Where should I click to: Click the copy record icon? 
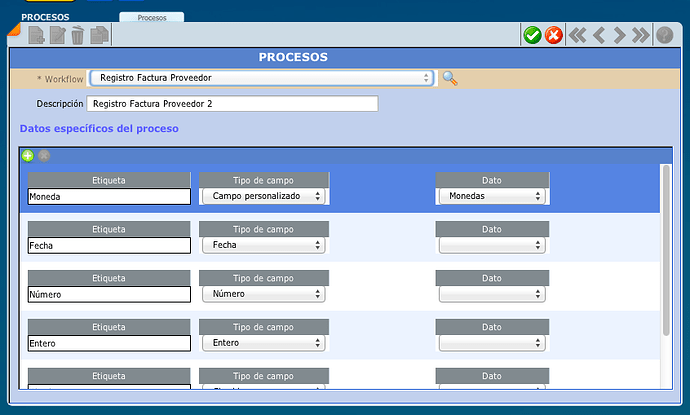[x=99, y=35]
